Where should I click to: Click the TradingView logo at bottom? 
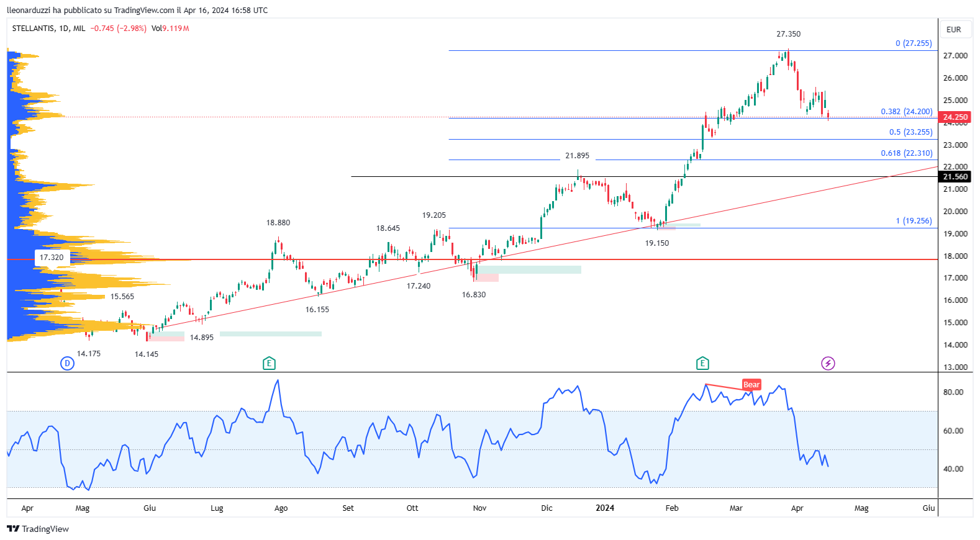pyautogui.click(x=38, y=529)
